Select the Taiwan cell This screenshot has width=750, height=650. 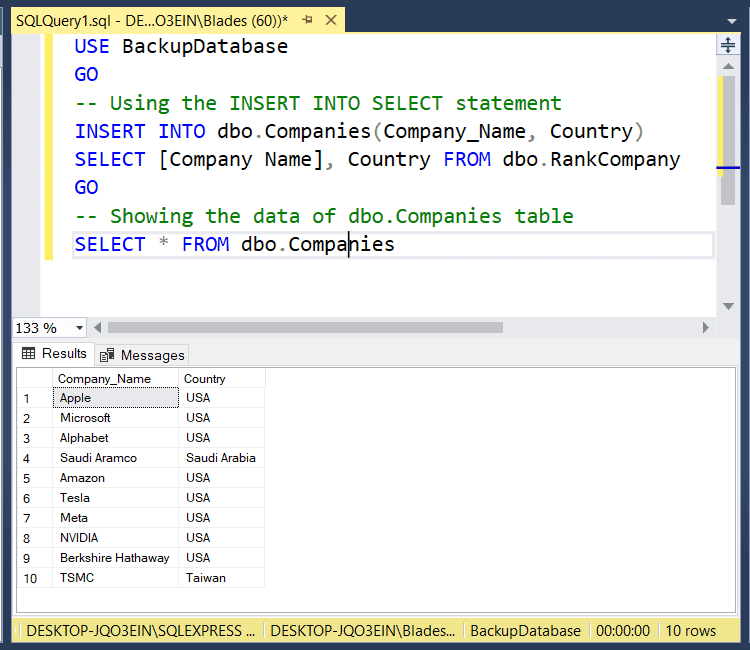pyautogui.click(x=222, y=578)
